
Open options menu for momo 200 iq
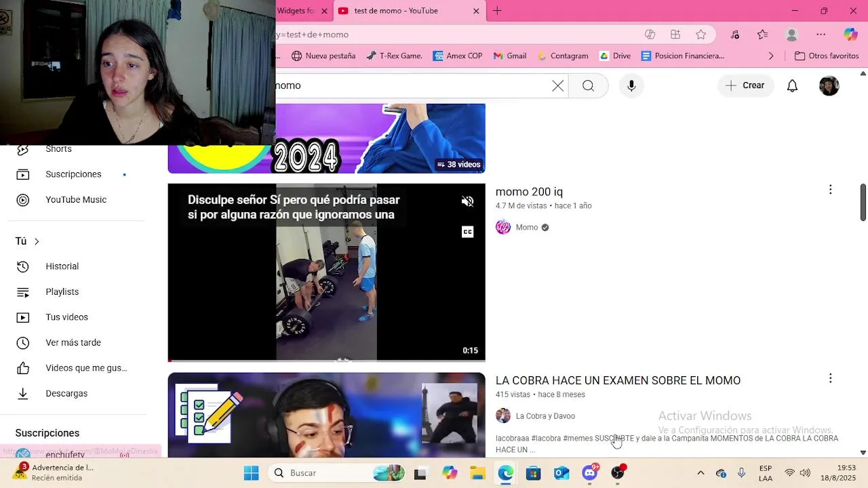[830, 190]
